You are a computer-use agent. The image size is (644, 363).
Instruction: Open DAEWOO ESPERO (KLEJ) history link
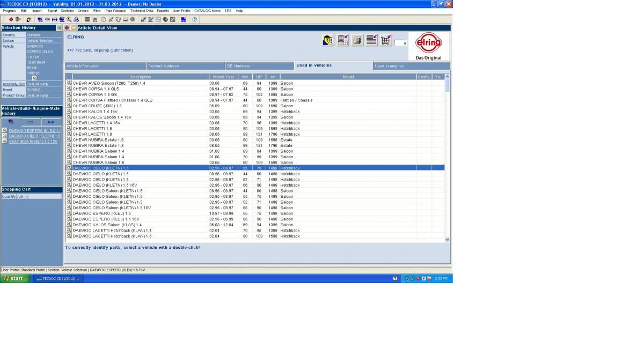[34, 131]
